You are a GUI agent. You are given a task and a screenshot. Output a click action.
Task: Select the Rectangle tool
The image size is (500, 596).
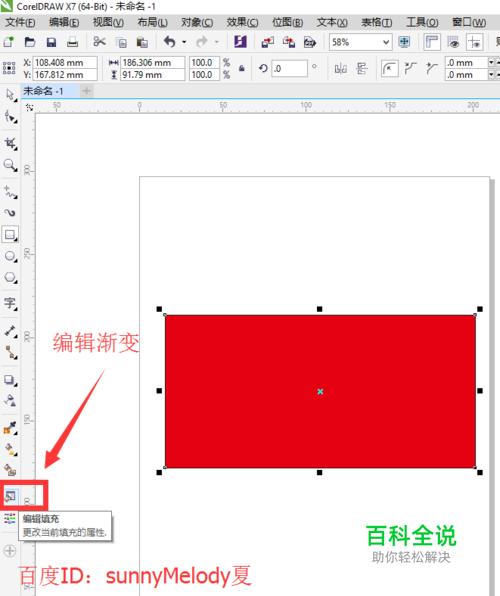(x=10, y=235)
